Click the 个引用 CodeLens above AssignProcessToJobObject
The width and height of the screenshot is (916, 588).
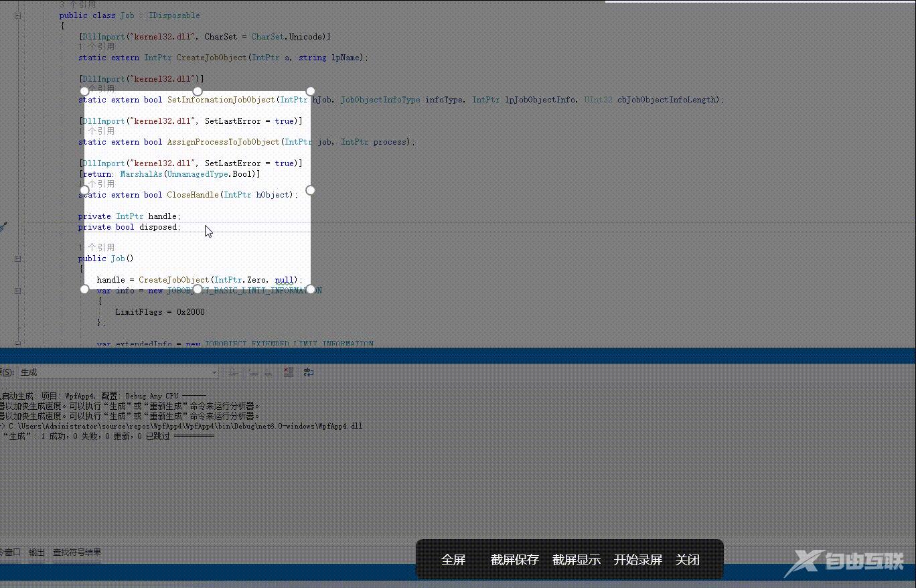[96, 131]
